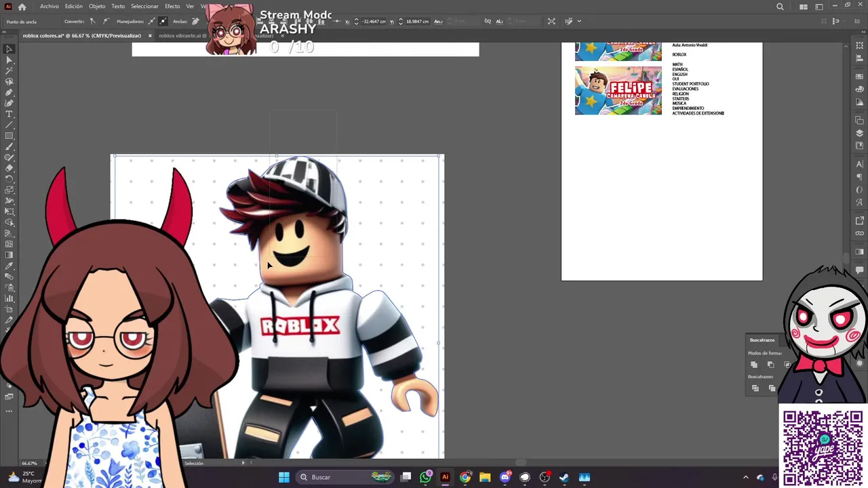Open the workspace switcher
This screenshot has width=868, height=488.
click(819, 7)
